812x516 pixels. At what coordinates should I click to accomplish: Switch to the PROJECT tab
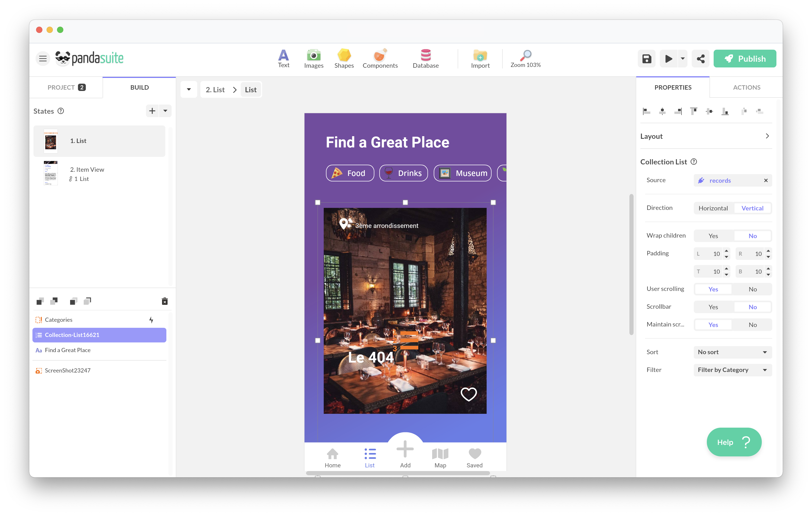tap(66, 87)
